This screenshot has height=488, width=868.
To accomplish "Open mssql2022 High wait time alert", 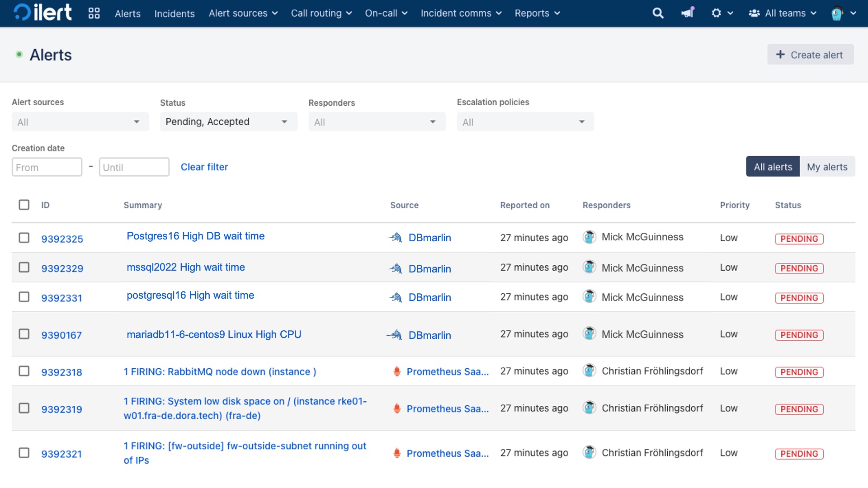I will [186, 267].
